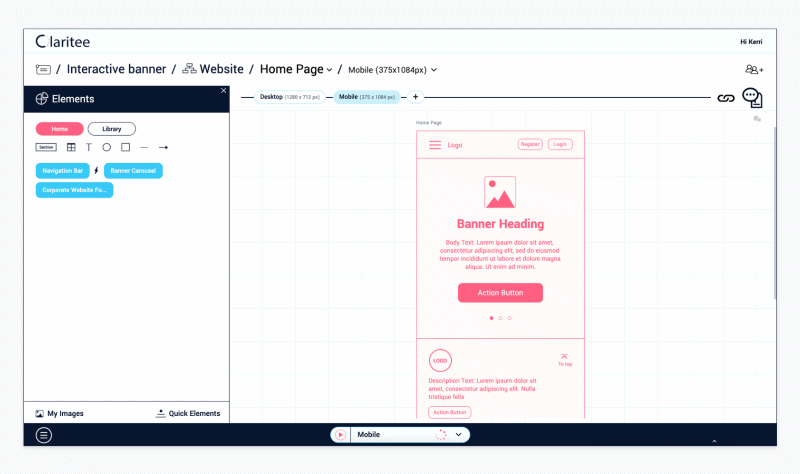
Task: Select the Table element tool
Action: coord(71,147)
